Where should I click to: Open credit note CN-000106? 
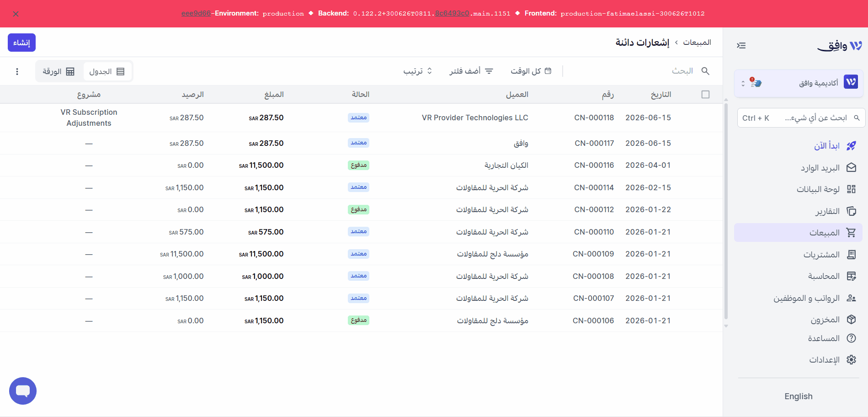[593, 321]
